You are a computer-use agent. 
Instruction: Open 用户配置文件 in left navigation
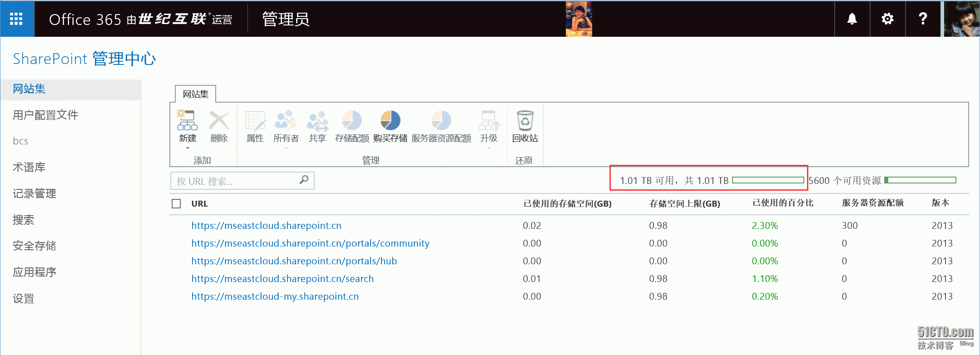click(x=45, y=115)
